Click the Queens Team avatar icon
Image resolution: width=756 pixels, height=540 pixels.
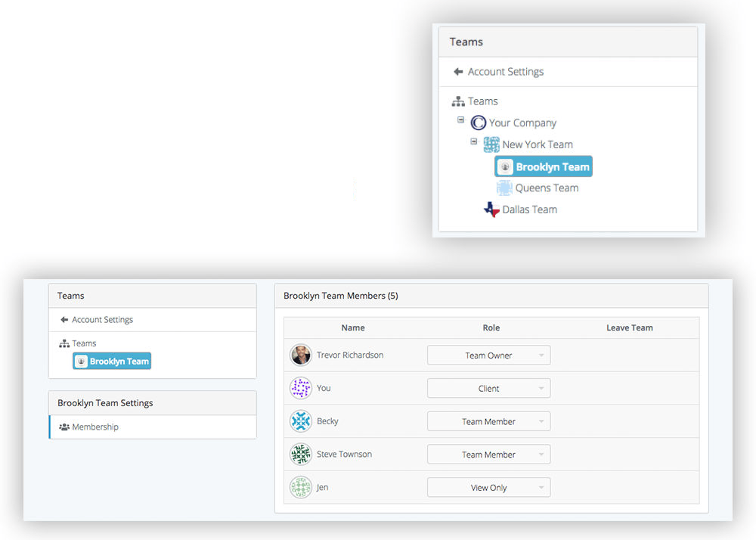pos(503,188)
